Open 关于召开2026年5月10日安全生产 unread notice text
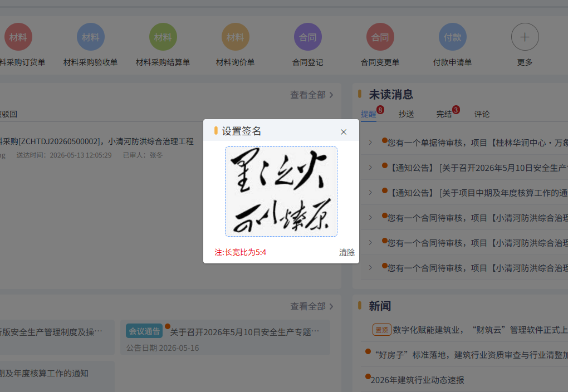The width and height of the screenshot is (568, 392). [478, 168]
